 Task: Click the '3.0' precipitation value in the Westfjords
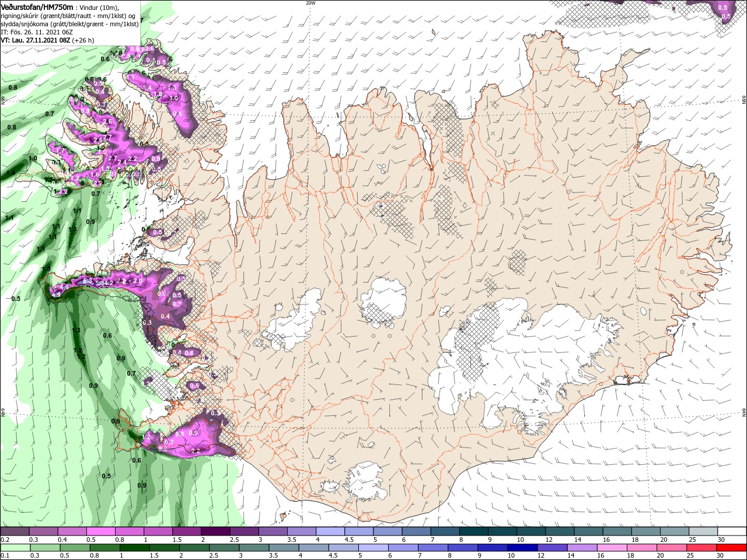coord(173,98)
